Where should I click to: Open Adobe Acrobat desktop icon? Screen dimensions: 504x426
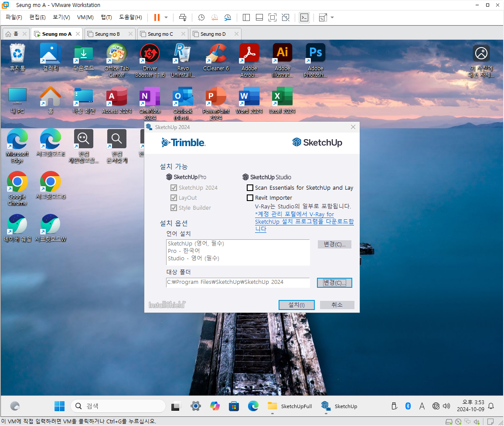(x=249, y=61)
